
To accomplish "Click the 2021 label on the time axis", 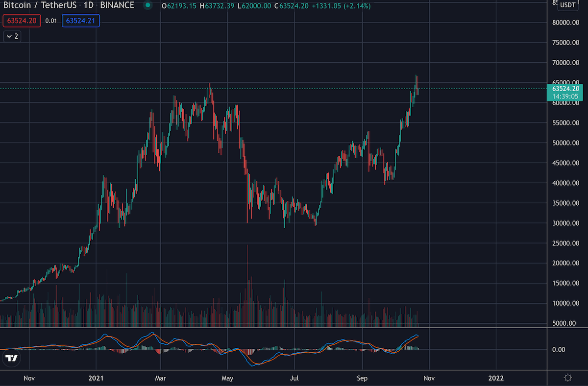I will click(96, 378).
